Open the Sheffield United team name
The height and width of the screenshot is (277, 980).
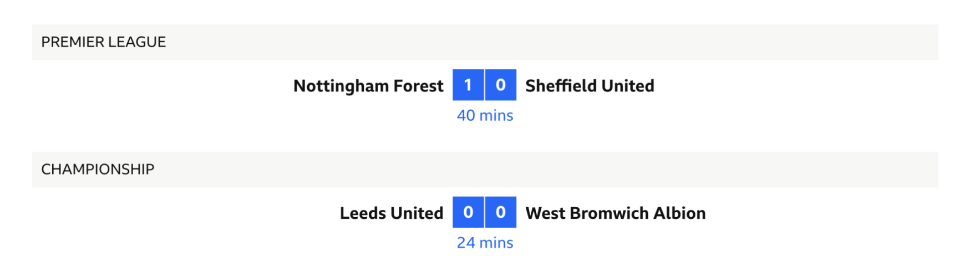tap(590, 86)
